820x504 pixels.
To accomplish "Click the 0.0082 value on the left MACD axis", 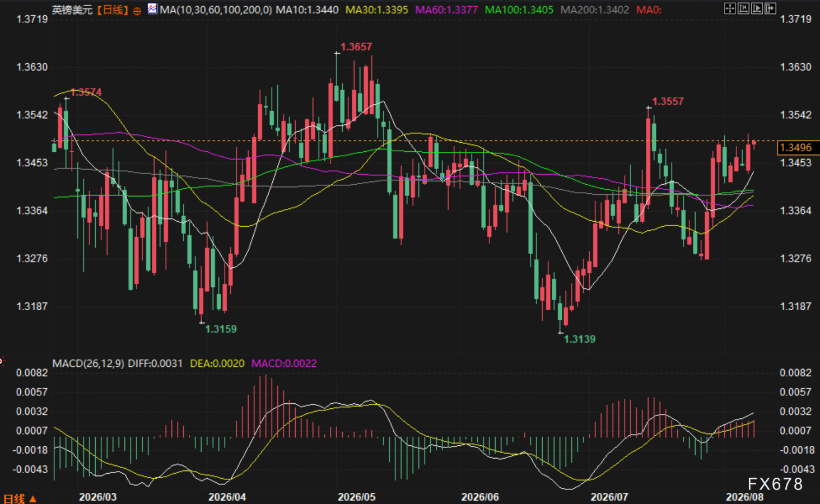I will point(32,373).
